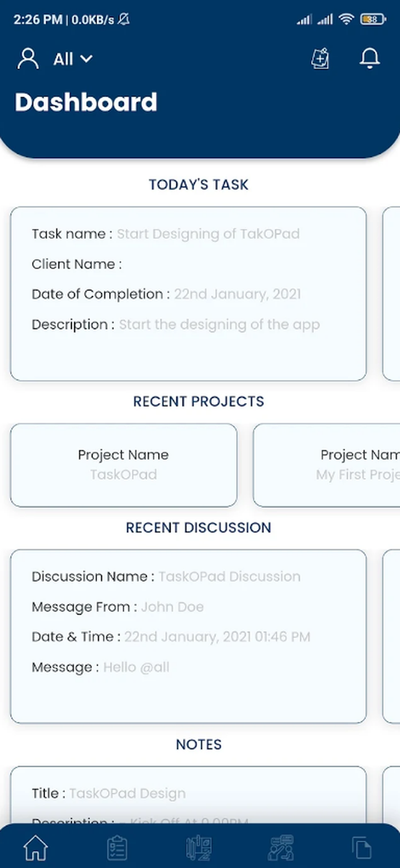Tap the TODAY'S TASK section heading
The image size is (400, 868).
coord(199,184)
